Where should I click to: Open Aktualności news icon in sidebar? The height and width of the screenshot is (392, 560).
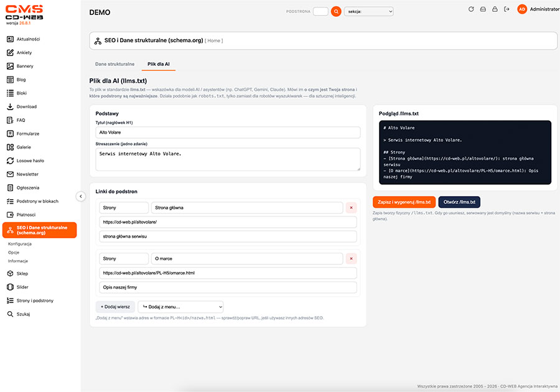[x=10, y=39]
